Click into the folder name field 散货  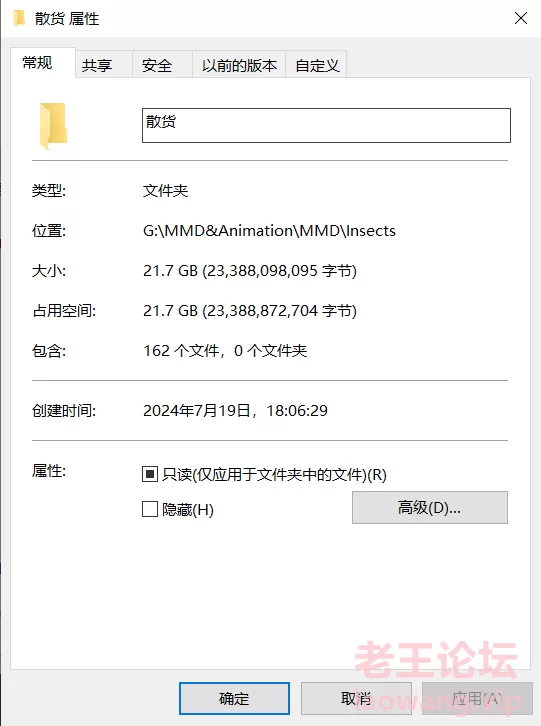326,125
